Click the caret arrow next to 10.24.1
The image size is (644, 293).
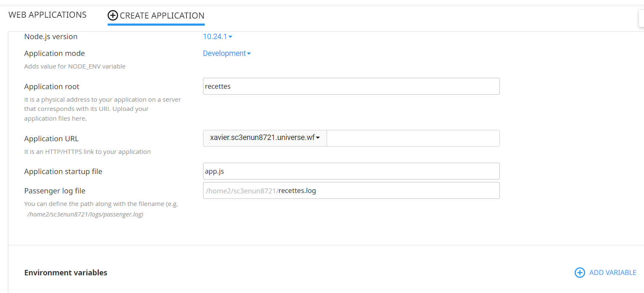tap(230, 37)
